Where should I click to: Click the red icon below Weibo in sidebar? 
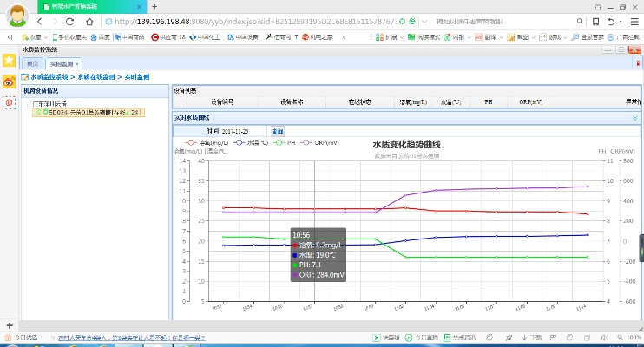pos(10,102)
